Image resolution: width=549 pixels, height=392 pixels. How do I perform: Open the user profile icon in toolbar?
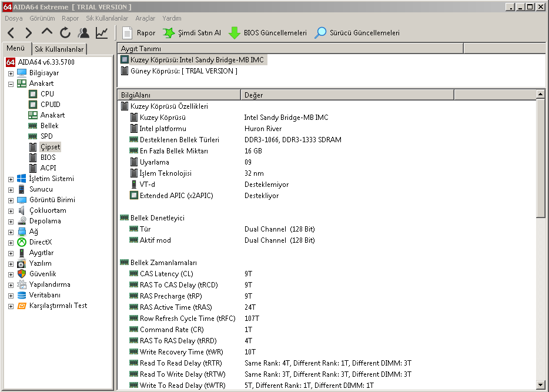pyautogui.click(x=83, y=33)
